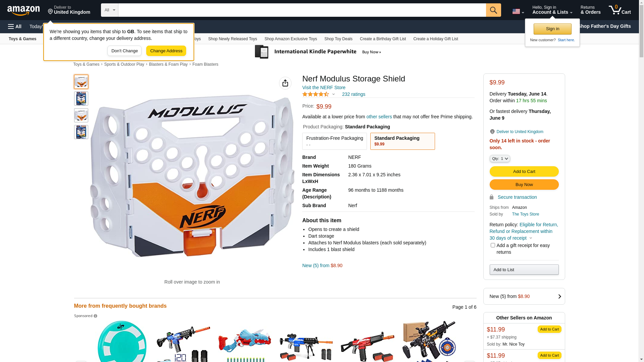Click the Amazon logo home icon
This screenshot has height=362, width=644.
click(23, 10)
